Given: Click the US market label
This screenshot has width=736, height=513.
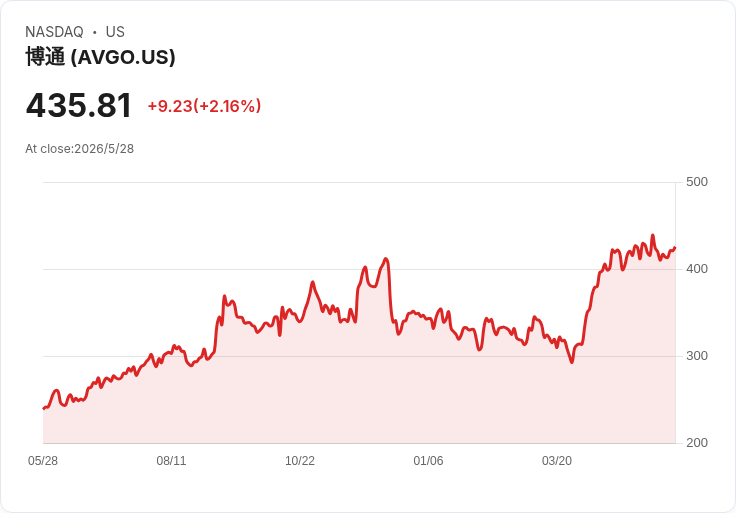Looking at the screenshot, I should (115, 32).
